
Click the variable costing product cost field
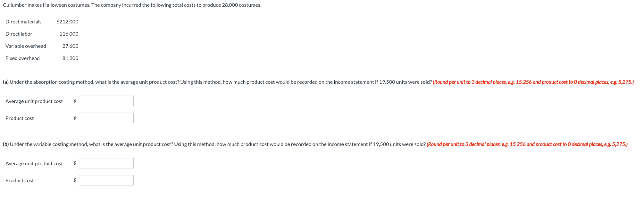point(106,180)
